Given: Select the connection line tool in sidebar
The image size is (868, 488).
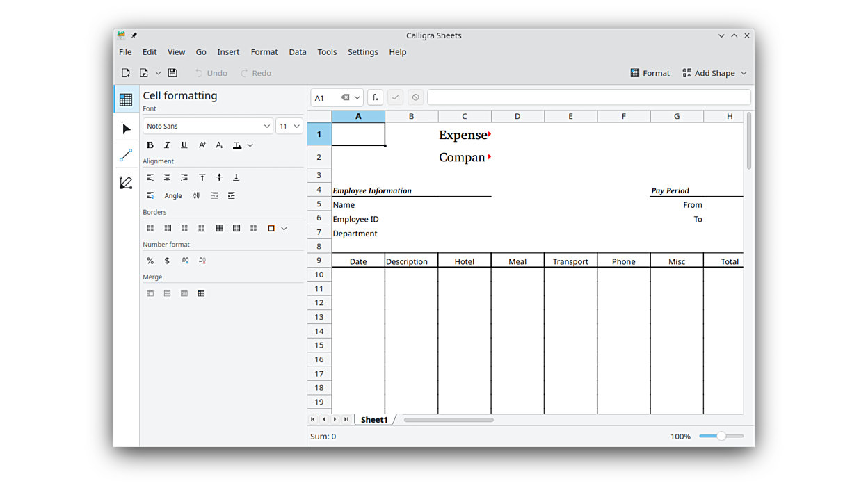Looking at the screenshot, I should [126, 156].
